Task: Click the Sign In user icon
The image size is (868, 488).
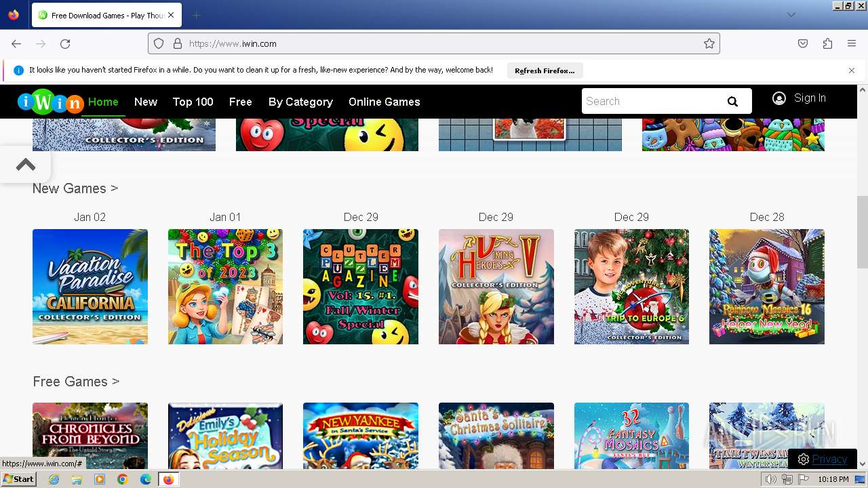Action: 779,98
